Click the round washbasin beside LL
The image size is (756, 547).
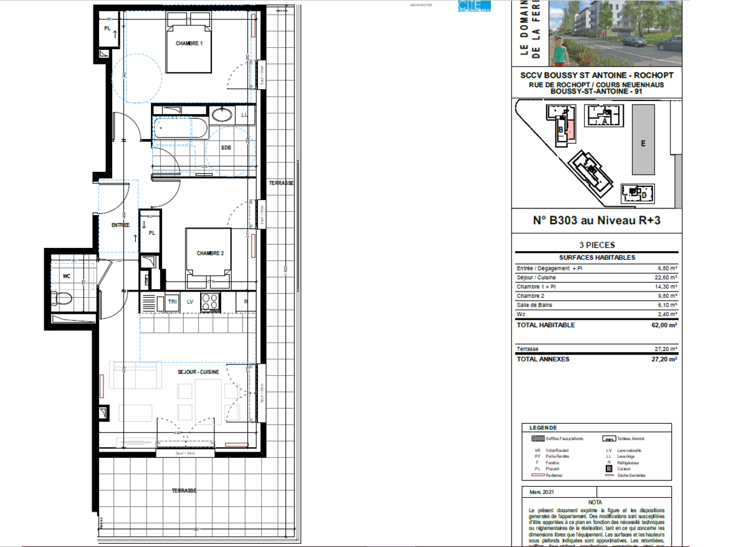coord(222,115)
